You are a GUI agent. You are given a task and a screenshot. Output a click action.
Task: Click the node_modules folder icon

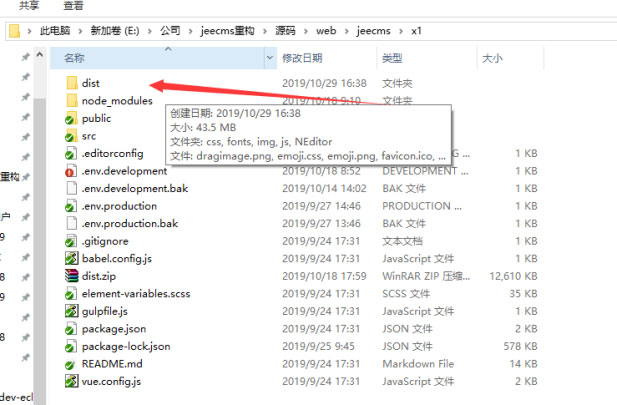tap(70, 101)
